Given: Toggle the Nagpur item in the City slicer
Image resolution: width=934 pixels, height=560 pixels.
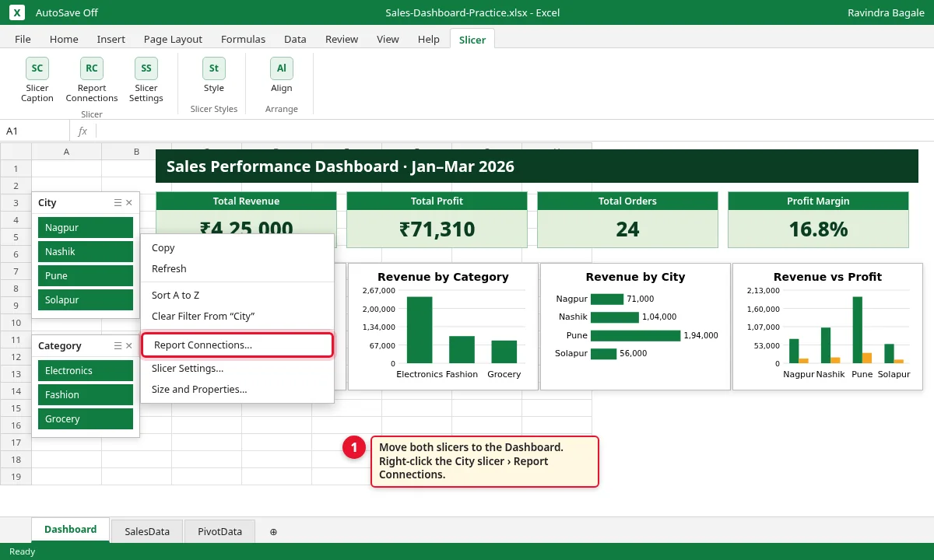Looking at the screenshot, I should click(86, 228).
